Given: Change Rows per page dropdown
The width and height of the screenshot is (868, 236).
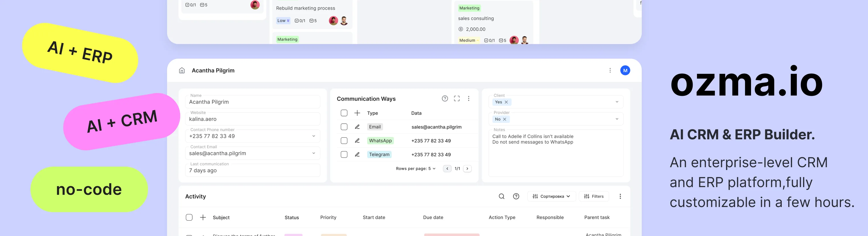Looking at the screenshot, I should click(432, 169).
